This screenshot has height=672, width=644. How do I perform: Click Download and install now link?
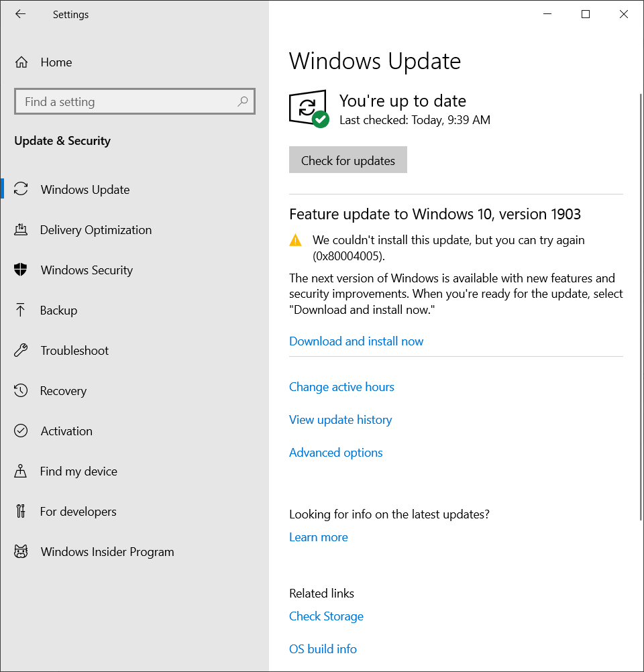356,341
